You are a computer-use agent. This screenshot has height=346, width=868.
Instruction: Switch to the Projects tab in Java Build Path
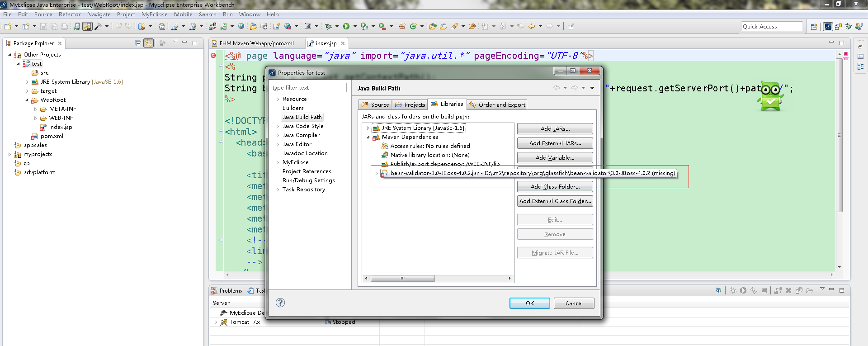410,104
